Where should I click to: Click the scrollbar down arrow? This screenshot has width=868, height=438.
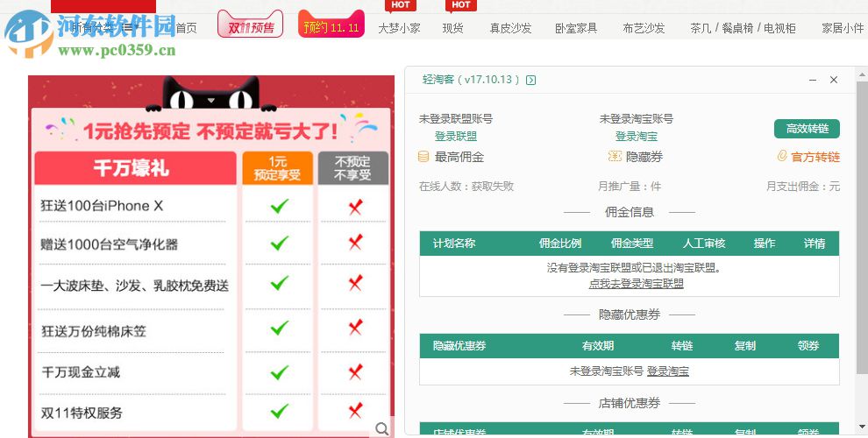coord(862,427)
